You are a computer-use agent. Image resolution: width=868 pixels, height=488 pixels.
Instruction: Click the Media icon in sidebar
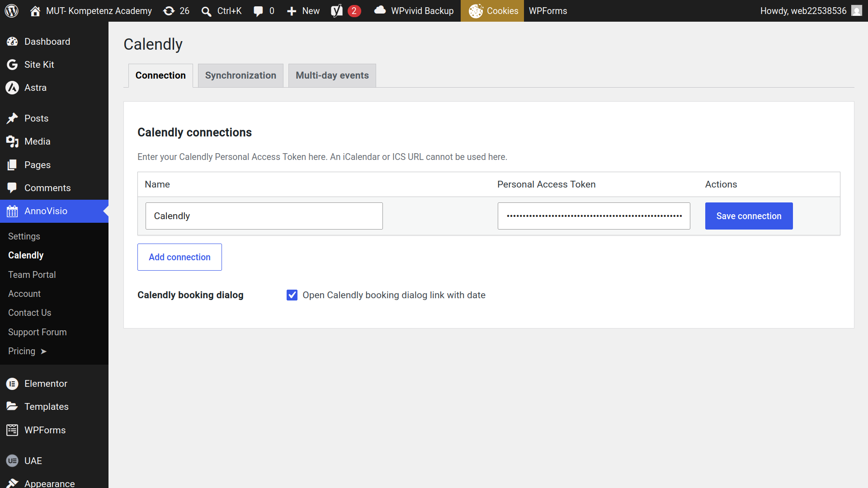pos(12,141)
